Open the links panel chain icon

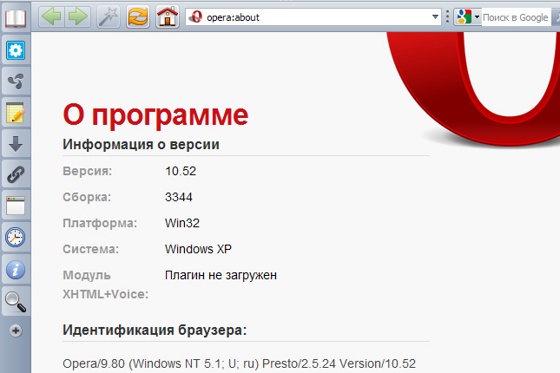click(15, 175)
